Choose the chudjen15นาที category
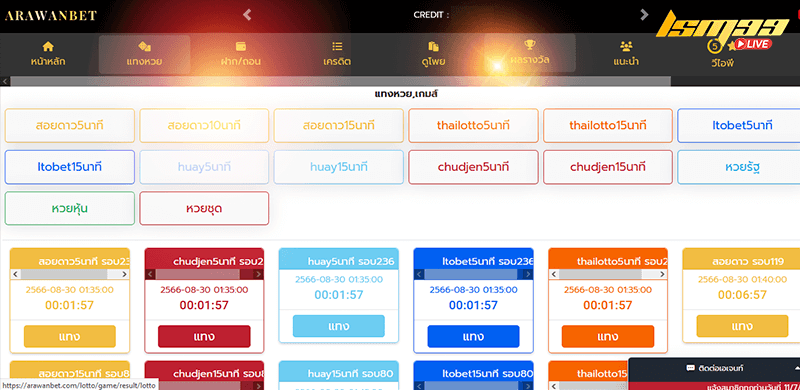 pos(608,167)
